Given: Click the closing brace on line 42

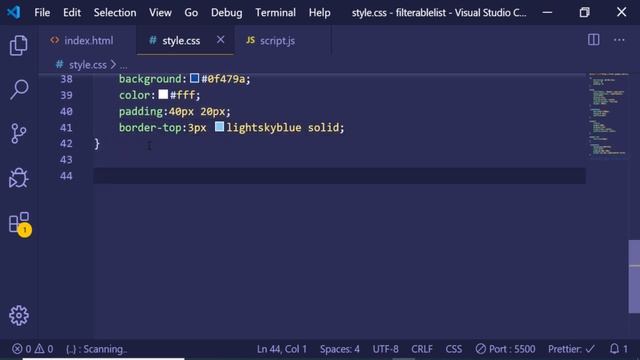Looking at the screenshot, I should [97, 143].
